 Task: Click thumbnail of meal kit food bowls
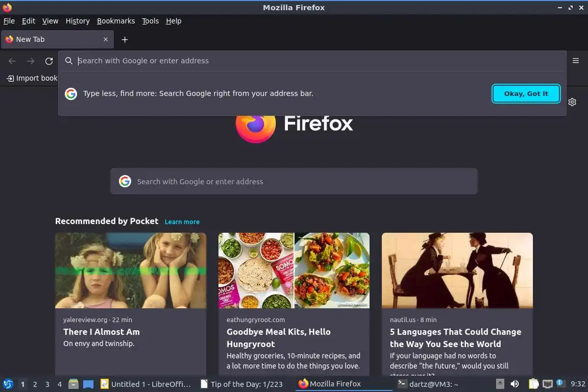294,271
